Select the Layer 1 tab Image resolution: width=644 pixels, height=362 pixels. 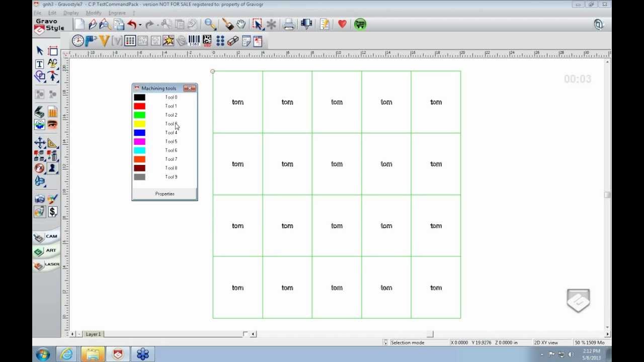[x=93, y=334]
